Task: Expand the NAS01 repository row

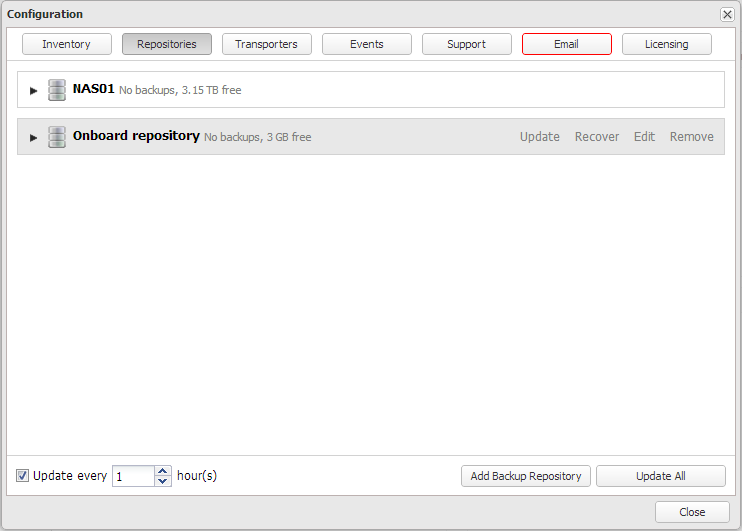Action: [x=33, y=90]
